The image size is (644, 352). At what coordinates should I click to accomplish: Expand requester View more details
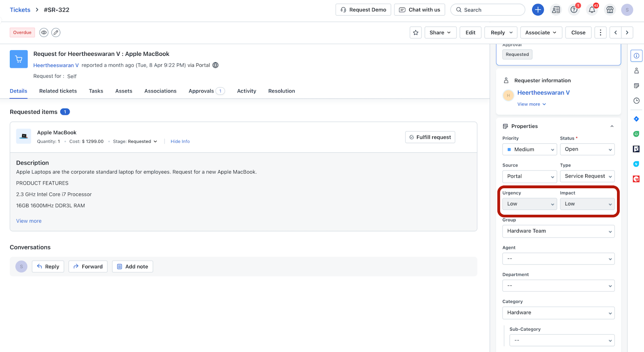[x=532, y=104]
